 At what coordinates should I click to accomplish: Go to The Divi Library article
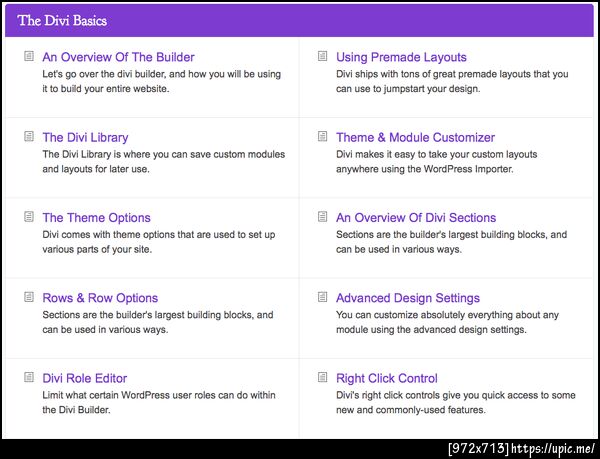85,137
